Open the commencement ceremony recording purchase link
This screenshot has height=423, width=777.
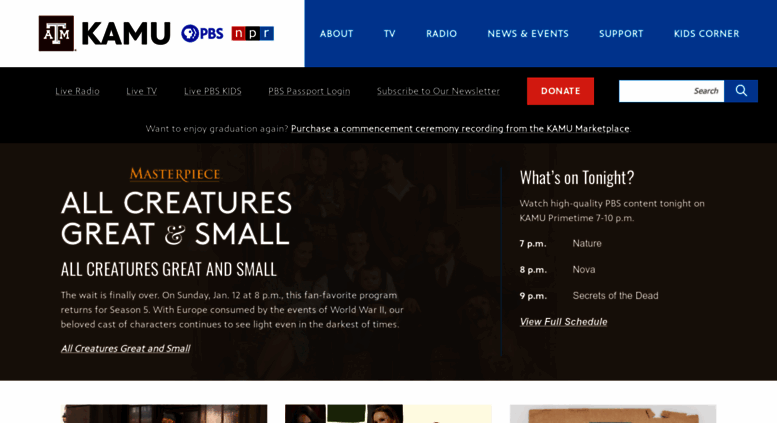460,129
